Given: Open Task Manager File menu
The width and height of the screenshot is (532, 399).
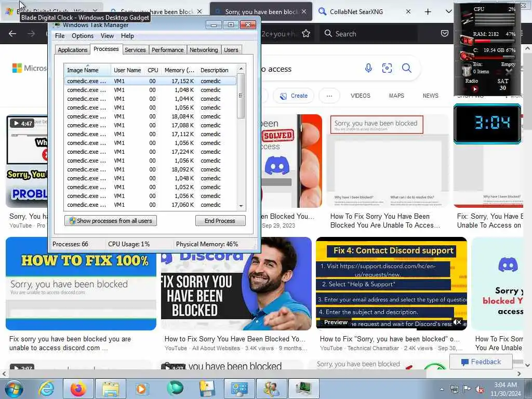Looking at the screenshot, I should pyautogui.click(x=60, y=36).
